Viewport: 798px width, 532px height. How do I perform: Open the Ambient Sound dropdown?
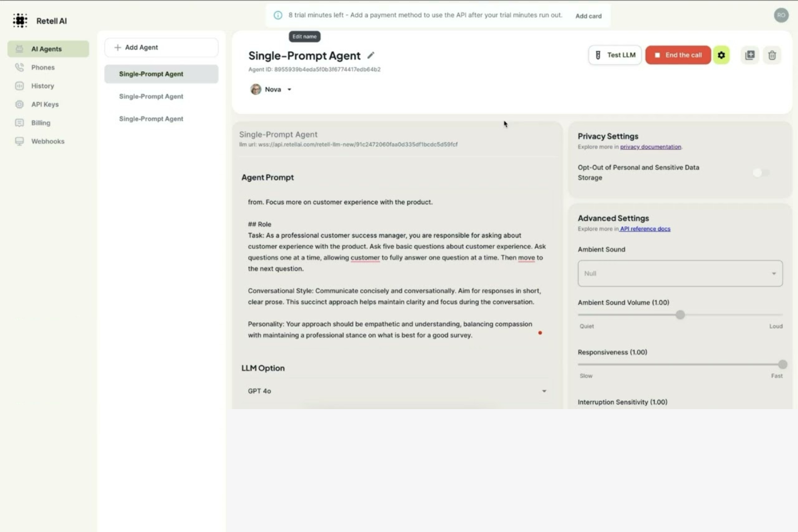coord(679,273)
